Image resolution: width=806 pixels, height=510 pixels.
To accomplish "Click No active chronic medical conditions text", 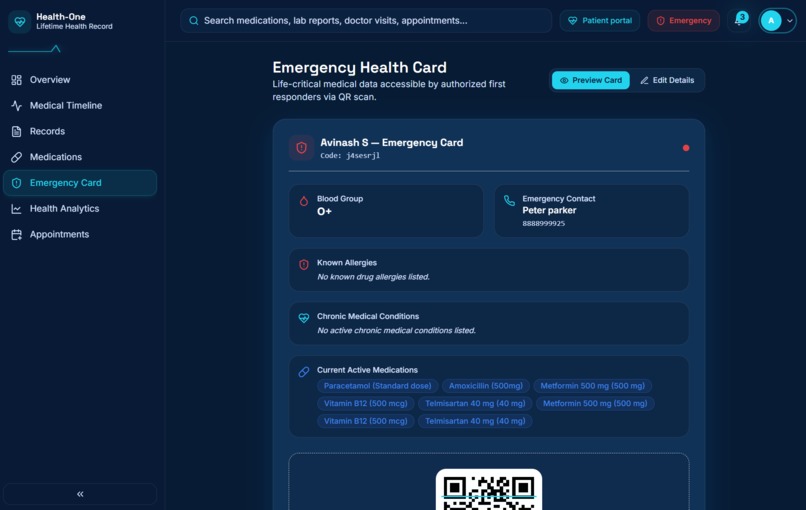I will click(396, 331).
